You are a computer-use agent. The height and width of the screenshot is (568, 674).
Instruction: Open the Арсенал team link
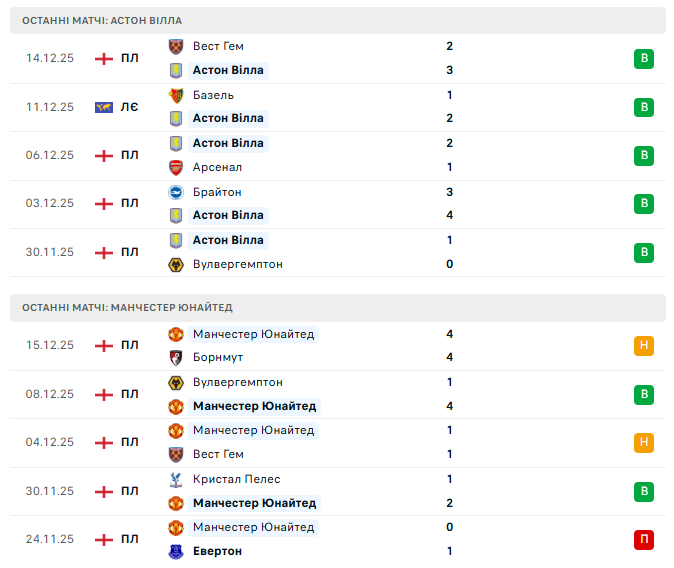pos(217,167)
